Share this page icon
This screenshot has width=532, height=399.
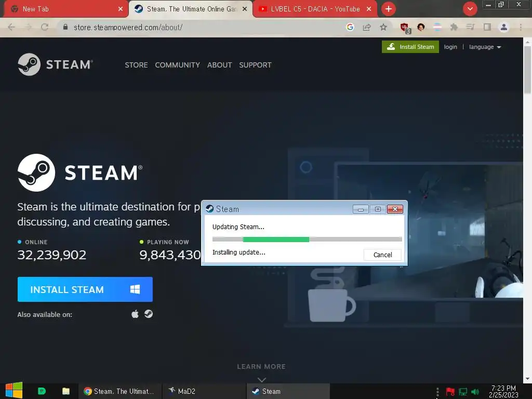pos(367,27)
